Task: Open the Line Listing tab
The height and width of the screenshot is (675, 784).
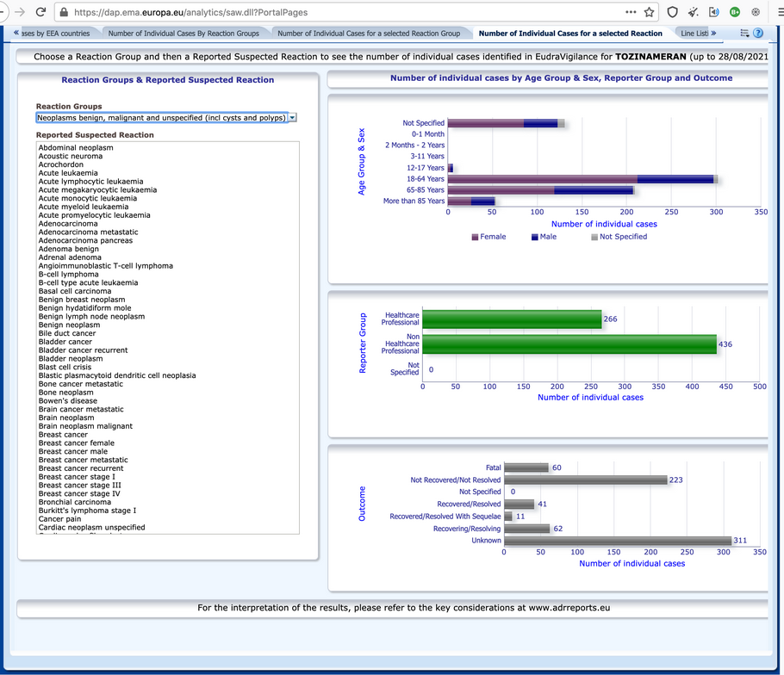Action: 694,34
